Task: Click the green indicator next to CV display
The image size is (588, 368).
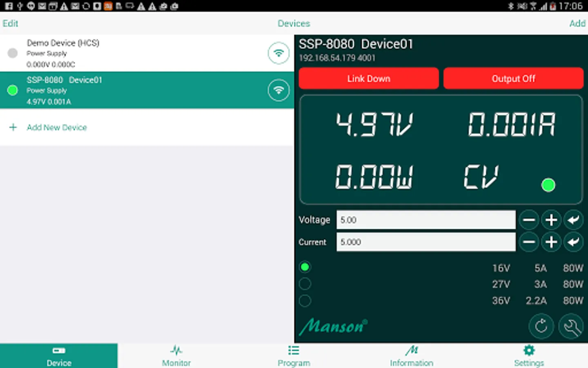Action: tap(548, 185)
